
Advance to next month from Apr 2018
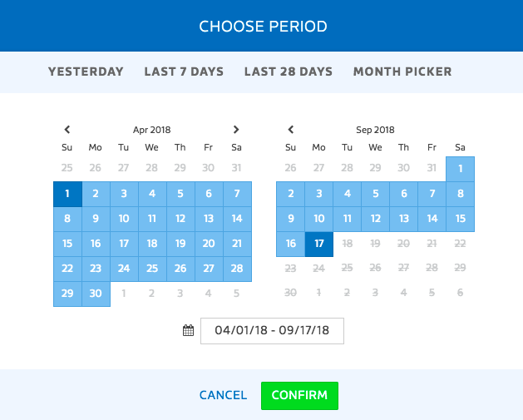236,130
